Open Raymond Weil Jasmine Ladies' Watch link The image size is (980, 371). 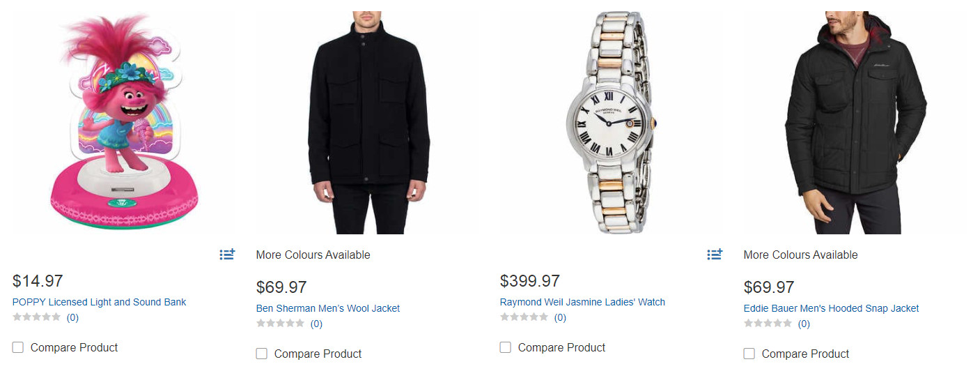pos(582,302)
